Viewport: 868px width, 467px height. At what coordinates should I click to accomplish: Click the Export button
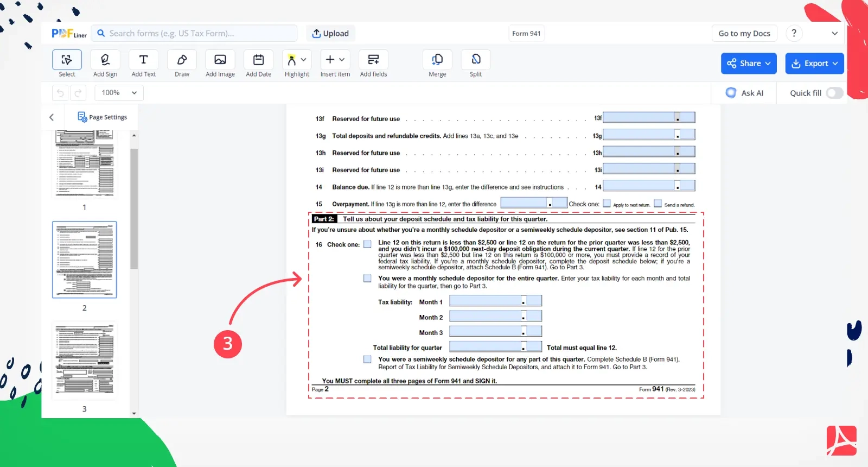[814, 64]
